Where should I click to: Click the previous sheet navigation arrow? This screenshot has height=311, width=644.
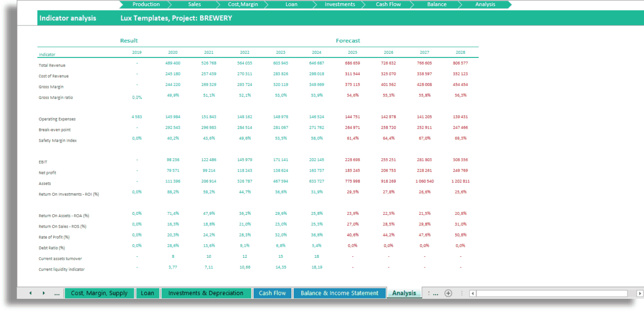point(30,293)
